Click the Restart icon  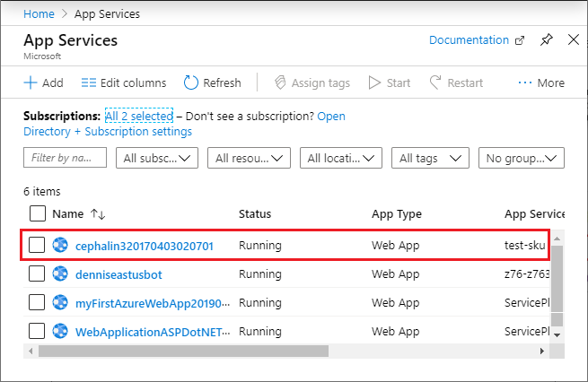(435, 82)
